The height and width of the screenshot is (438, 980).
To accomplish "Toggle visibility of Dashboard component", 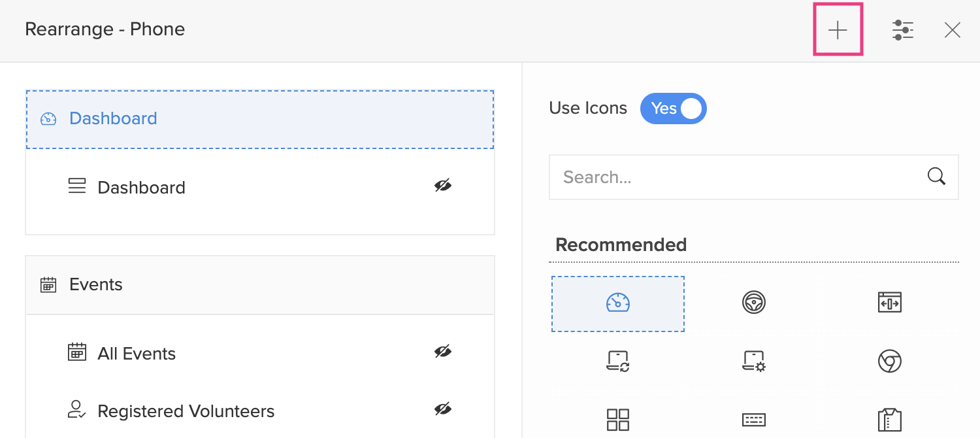I will click(443, 186).
